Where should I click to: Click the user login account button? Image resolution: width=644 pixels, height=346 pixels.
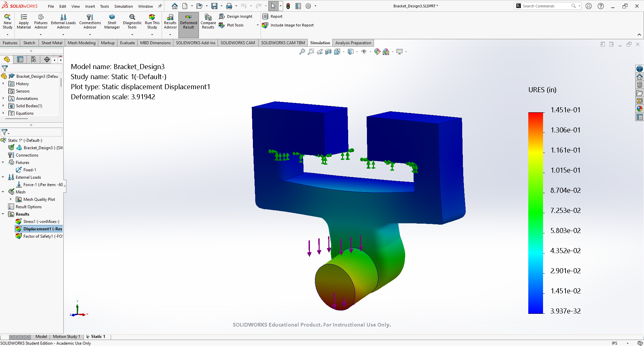[x=589, y=6]
